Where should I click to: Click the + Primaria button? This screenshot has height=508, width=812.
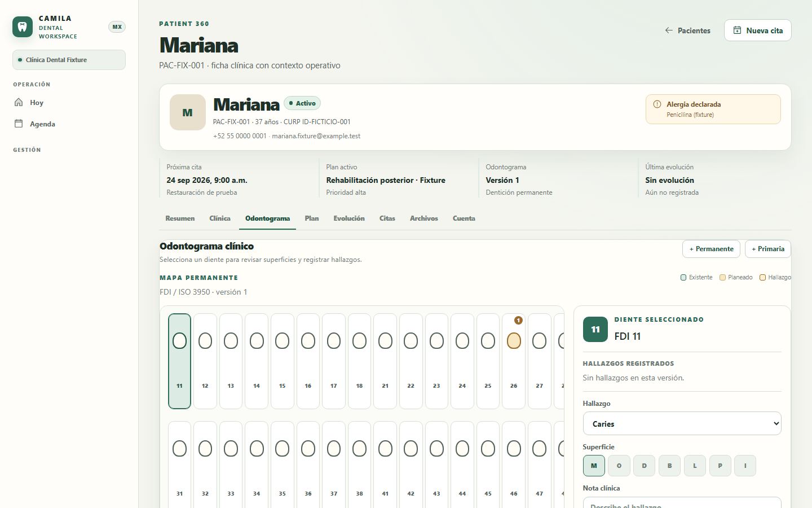(x=767, y=249)
